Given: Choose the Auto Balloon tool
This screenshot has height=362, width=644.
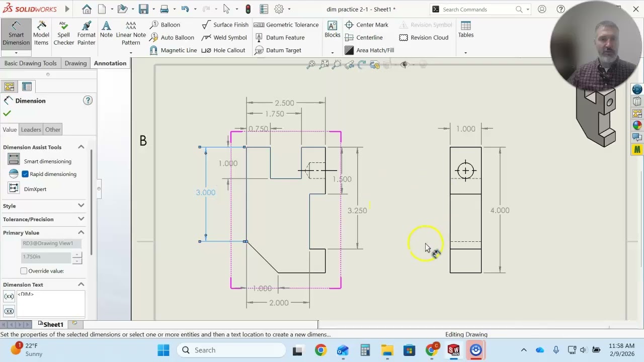Looking at the screenshot, I should [172, 38].
